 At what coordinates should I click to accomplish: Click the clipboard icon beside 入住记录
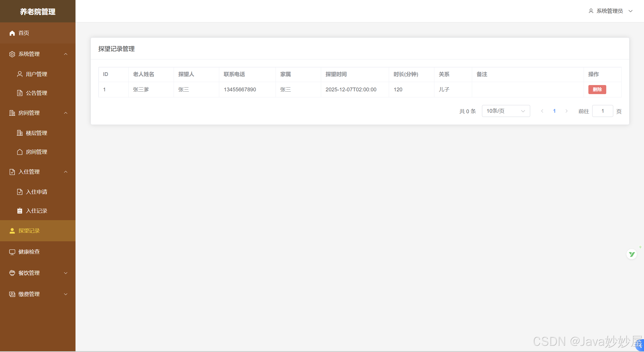[x=20, y=211]
